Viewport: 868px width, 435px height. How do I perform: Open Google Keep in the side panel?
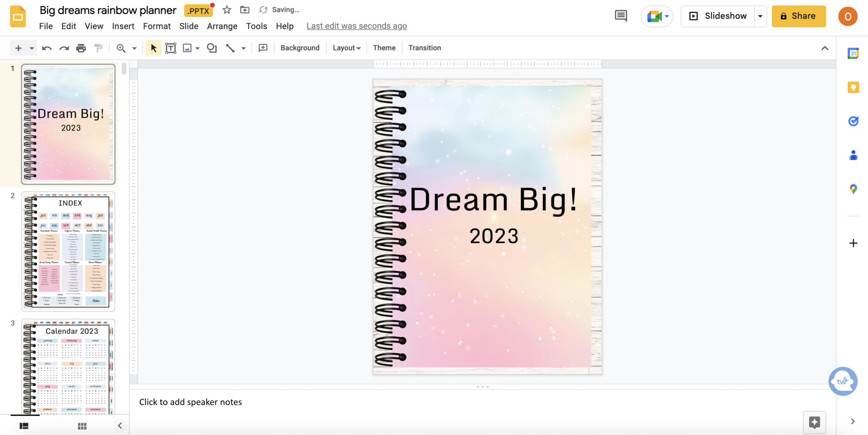point(853,87)
